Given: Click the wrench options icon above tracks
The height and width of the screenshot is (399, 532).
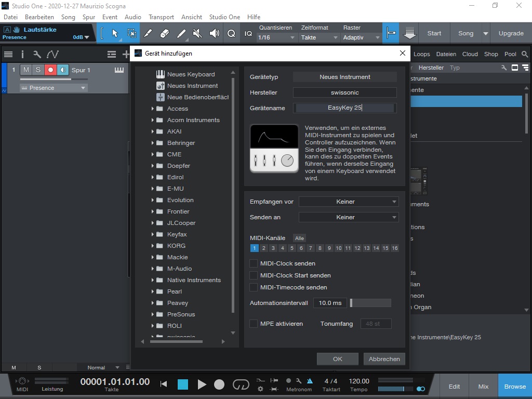Looking at the screenshot, I should (37, 54).
